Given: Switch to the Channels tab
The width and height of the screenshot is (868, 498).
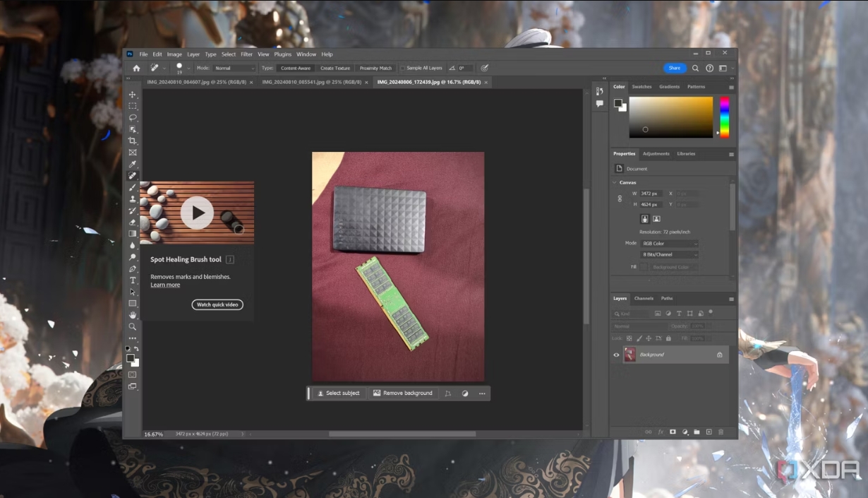Looking at the screenshot, I should point(644,299).
